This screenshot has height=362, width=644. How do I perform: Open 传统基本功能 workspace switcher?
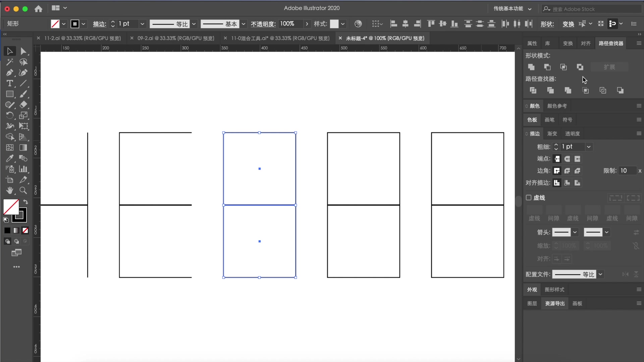coord(512,8)
